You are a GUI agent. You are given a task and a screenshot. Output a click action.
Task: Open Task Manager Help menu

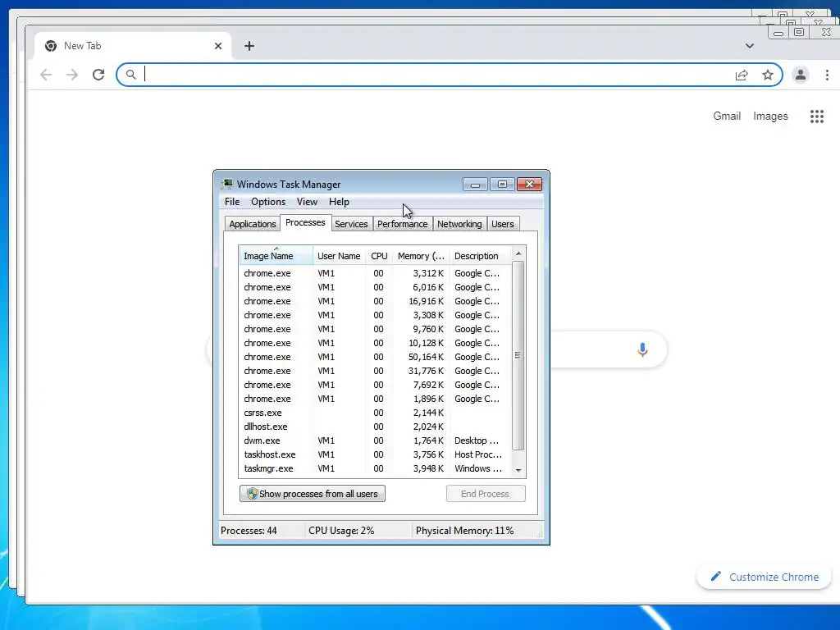[339, 202]
